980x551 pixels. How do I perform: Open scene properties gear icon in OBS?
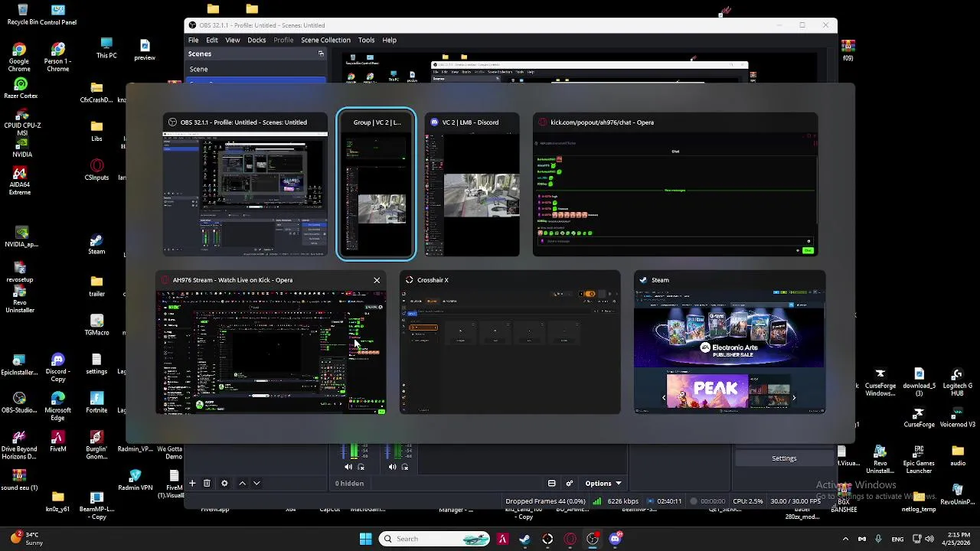point(224,483)
